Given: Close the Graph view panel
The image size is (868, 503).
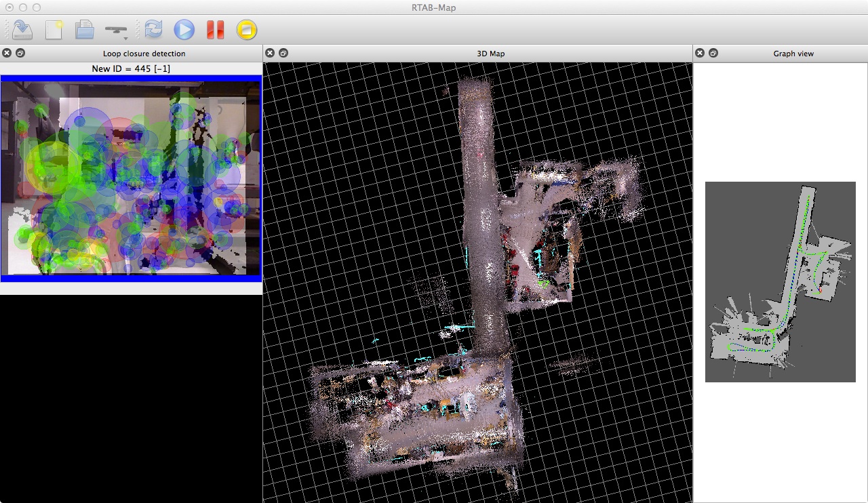Looking at the screenshot, I should point(700,54).
